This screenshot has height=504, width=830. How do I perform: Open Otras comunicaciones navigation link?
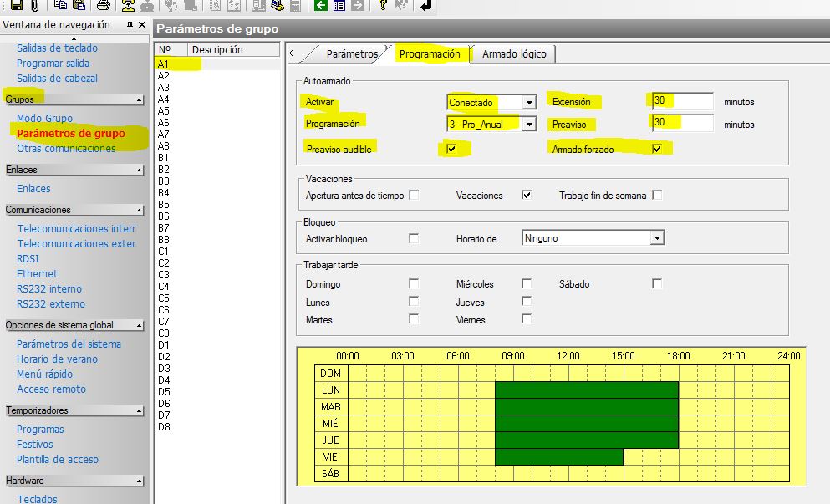(66, 148)
